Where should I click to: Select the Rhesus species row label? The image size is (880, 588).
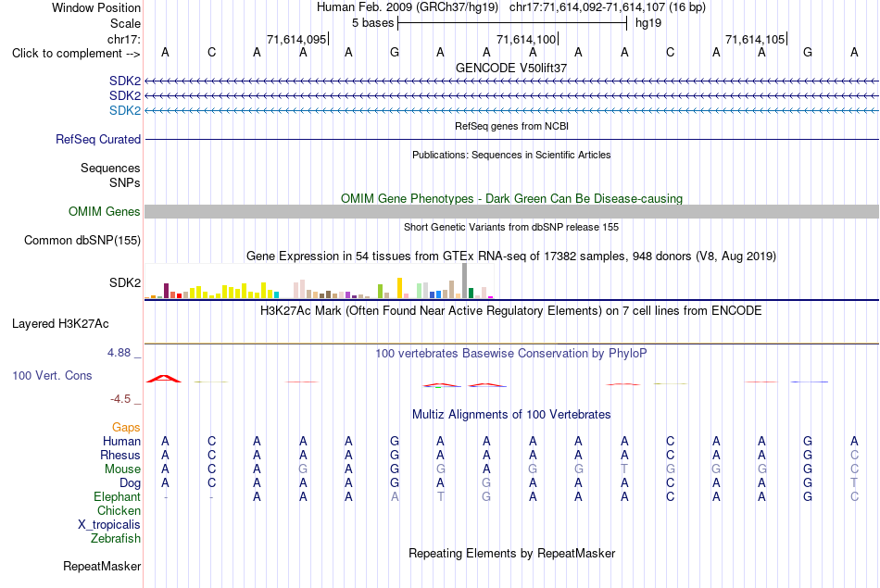(120, 455)
